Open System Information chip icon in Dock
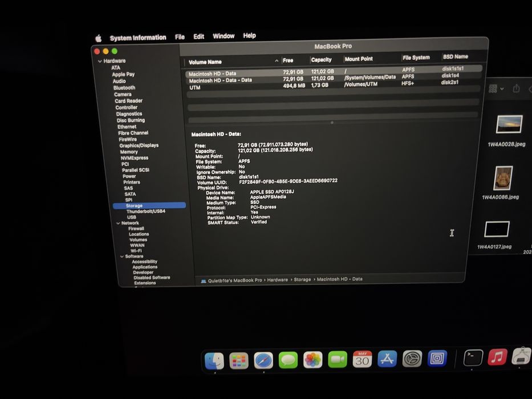Image resolution: width=532 pixels, height=399 pixels. (x=522, y=356)
